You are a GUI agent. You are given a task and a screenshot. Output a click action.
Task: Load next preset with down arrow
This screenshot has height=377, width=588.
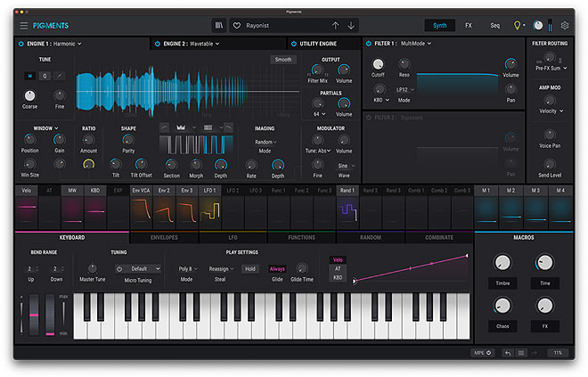pyautogui.click(x=351, y=26)
